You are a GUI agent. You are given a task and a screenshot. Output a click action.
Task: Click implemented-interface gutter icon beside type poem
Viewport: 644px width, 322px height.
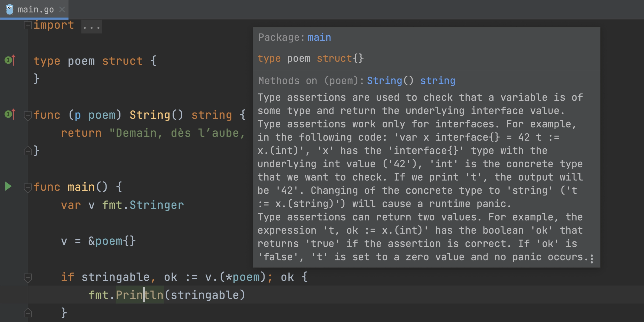point(10,60)
